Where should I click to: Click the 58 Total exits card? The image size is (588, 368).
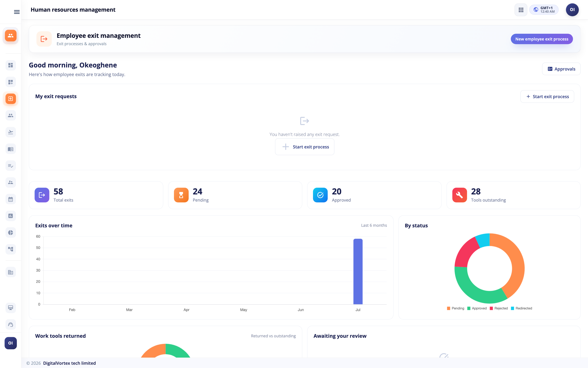tap(96, 195)
